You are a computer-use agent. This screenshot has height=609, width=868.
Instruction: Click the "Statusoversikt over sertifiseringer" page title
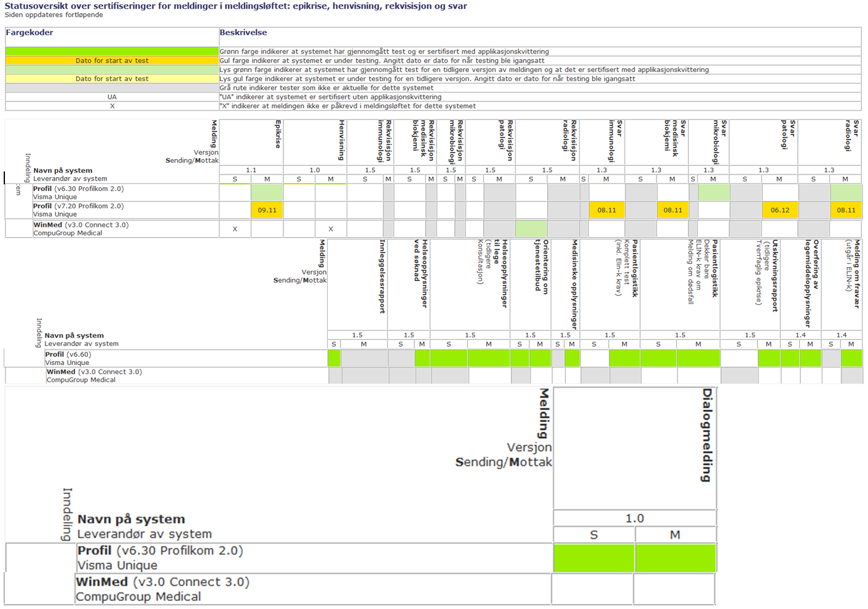pyautogui.click(x=236, y=6)
